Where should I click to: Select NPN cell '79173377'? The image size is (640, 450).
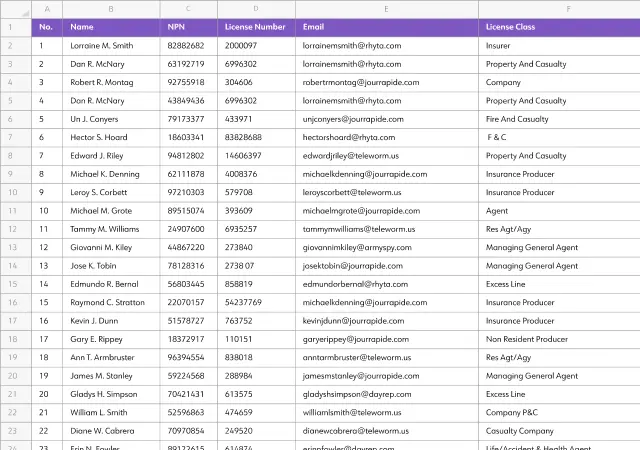click(x=189, y=119)
